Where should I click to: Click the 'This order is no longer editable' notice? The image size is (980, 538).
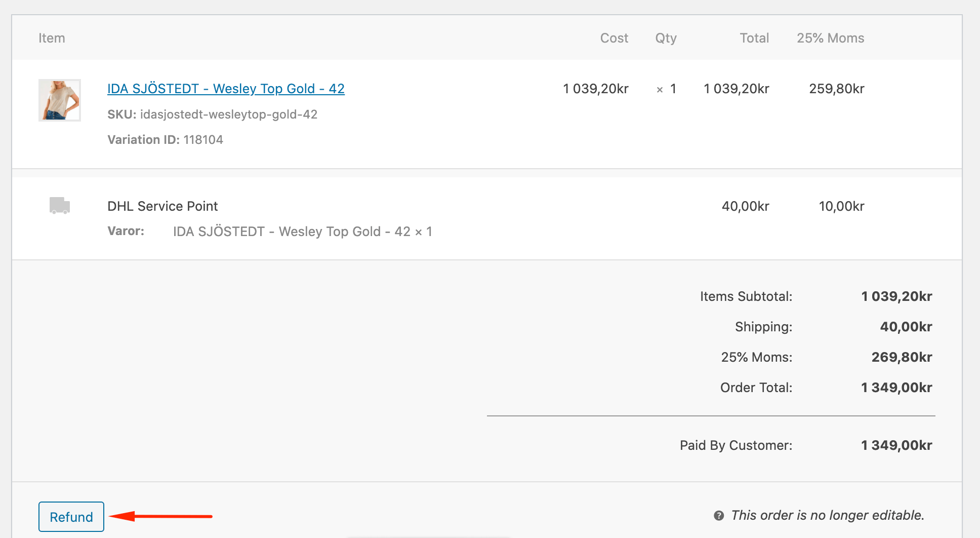pos(828,515)
